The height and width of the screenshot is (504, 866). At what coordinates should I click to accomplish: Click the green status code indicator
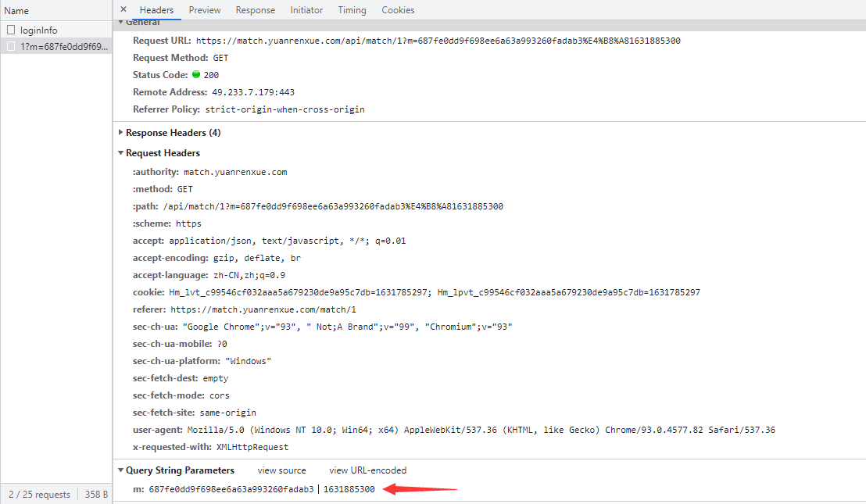tap(196, 75)
